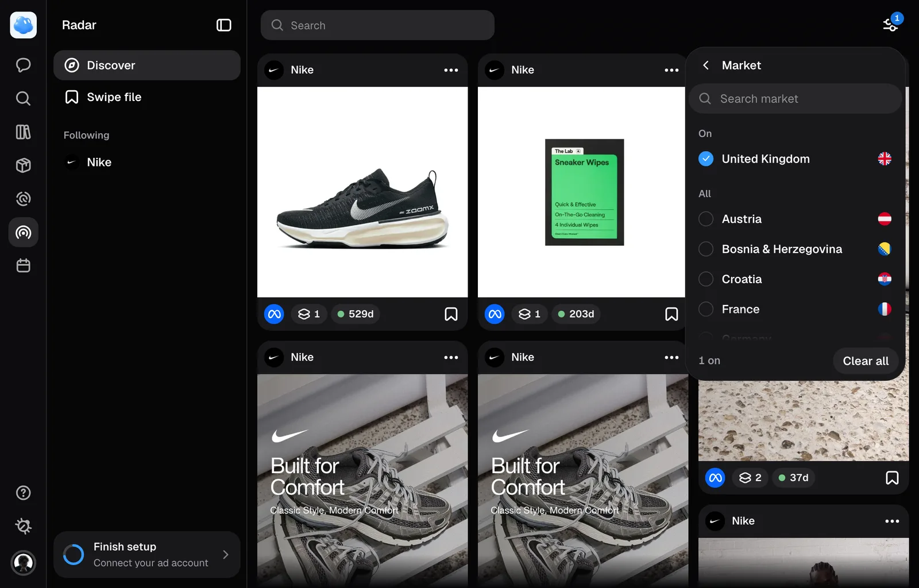Viewport: 919px width, 588px height.
Task: Click the blue app logo
Action: click(23, 25)
